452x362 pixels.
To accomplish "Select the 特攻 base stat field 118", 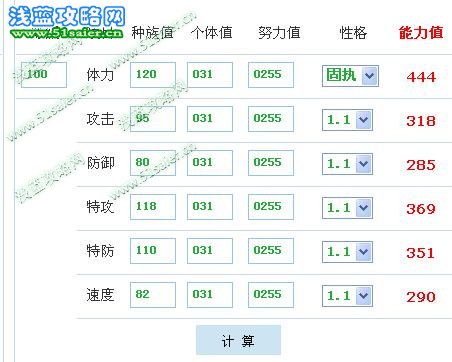I will [153, 207].
